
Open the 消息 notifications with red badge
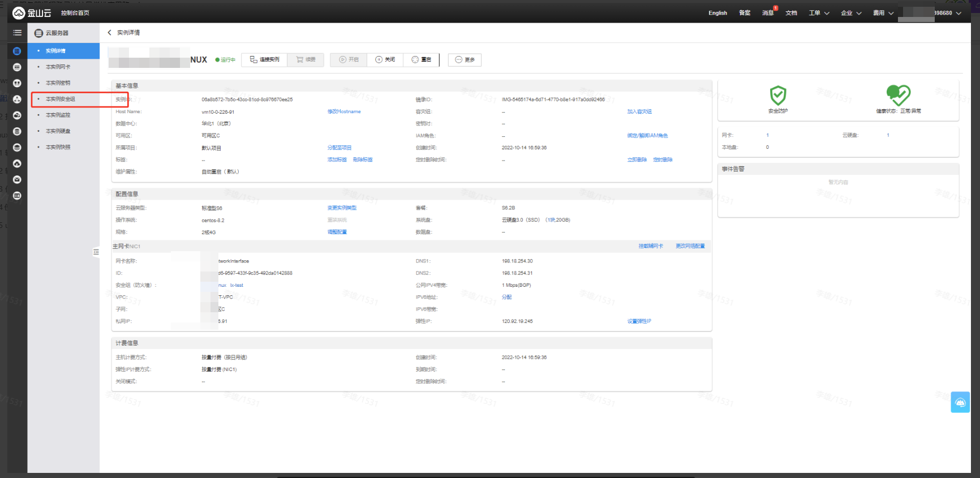(x=768, y=13)
